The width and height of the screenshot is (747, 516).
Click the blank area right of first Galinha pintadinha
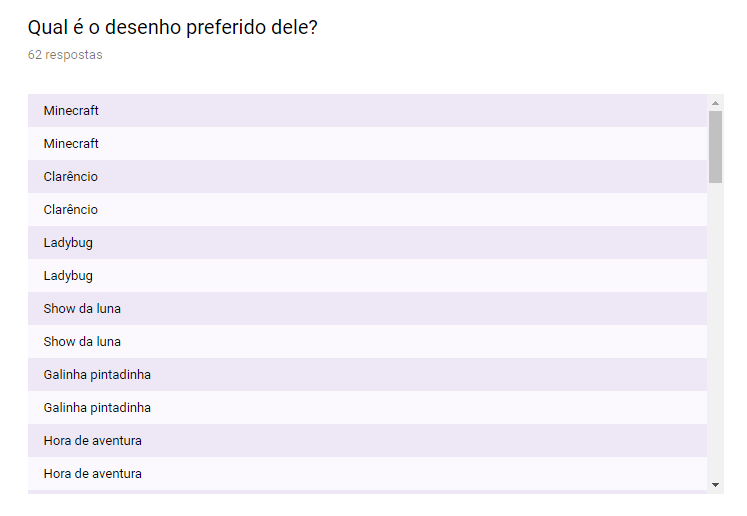[x=429, y=374]
